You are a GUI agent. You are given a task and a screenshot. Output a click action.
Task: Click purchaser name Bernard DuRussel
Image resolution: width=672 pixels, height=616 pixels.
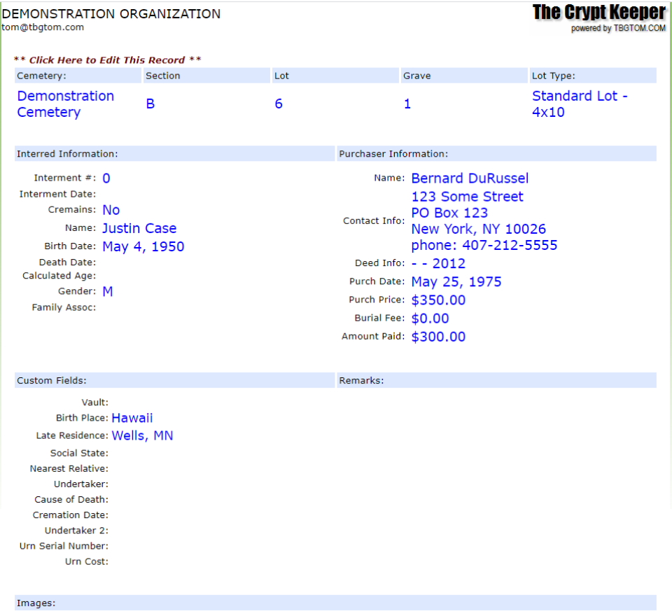470,178
